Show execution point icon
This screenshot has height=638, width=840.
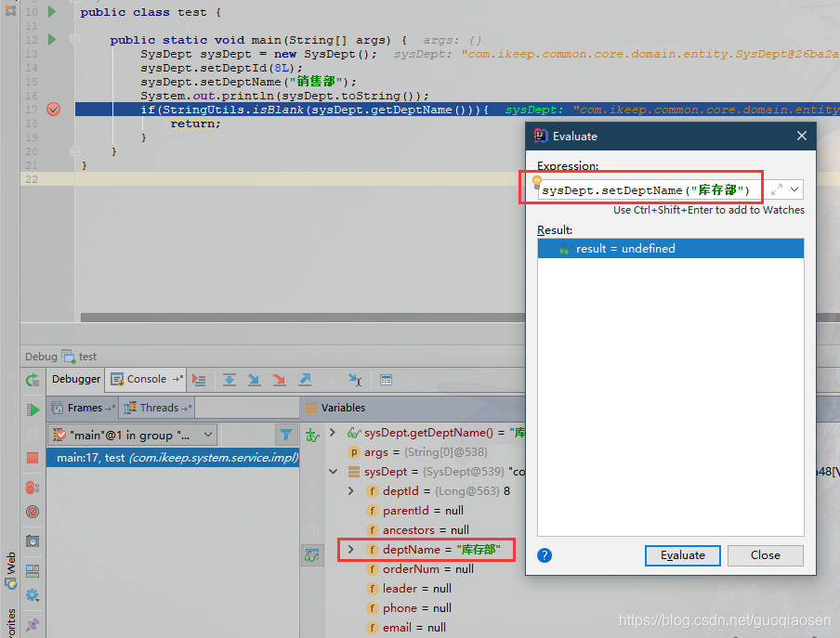199,380
